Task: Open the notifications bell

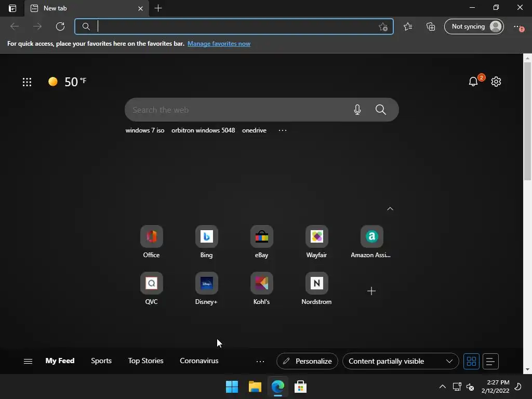Action: click(473, 82)
